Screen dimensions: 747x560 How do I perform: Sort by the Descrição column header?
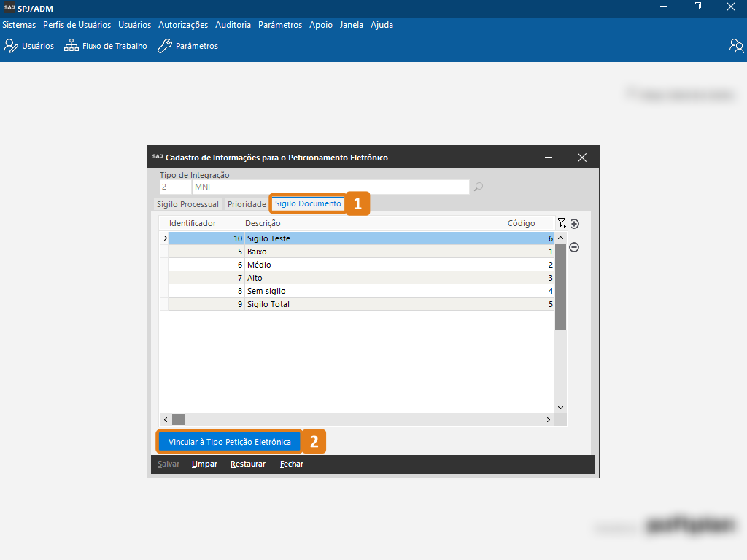(x=263, y=223)
